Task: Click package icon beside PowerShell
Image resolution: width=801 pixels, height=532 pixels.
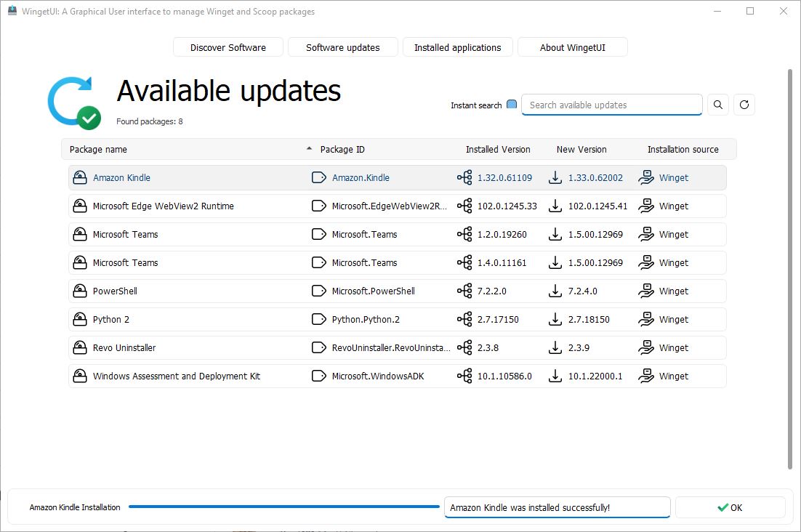Action: tap(80, 291)
